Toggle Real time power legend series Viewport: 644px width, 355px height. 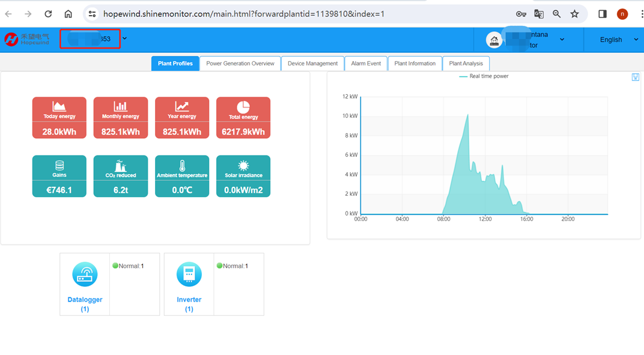tap(484, 76)
